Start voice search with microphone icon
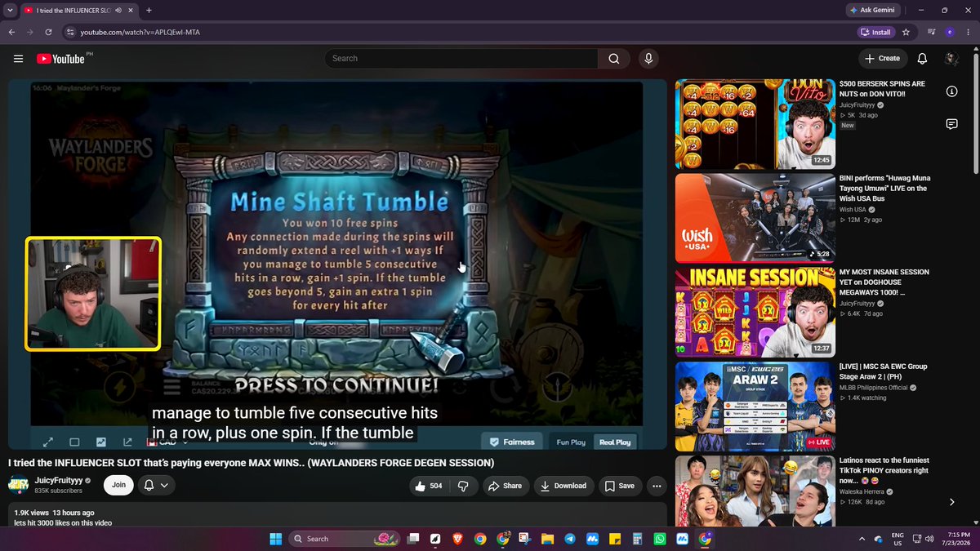The height and width of the screenshot is (551, 980). point(648,59)
